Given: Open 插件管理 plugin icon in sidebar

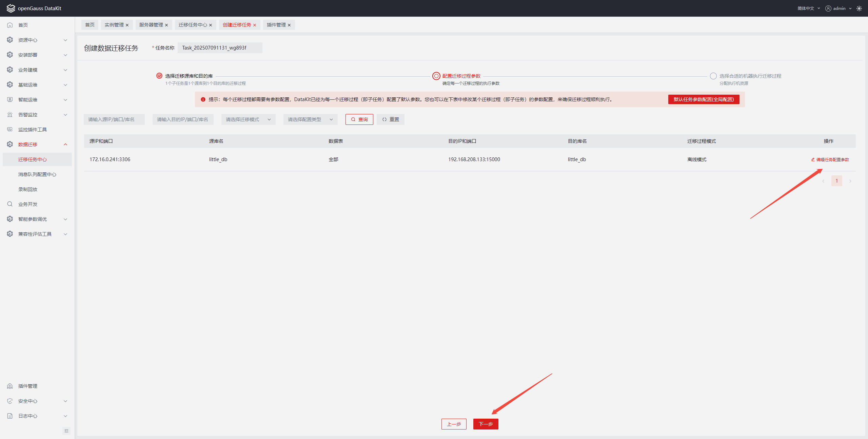Looking at the screenshot, I should [x=10, y=386].
